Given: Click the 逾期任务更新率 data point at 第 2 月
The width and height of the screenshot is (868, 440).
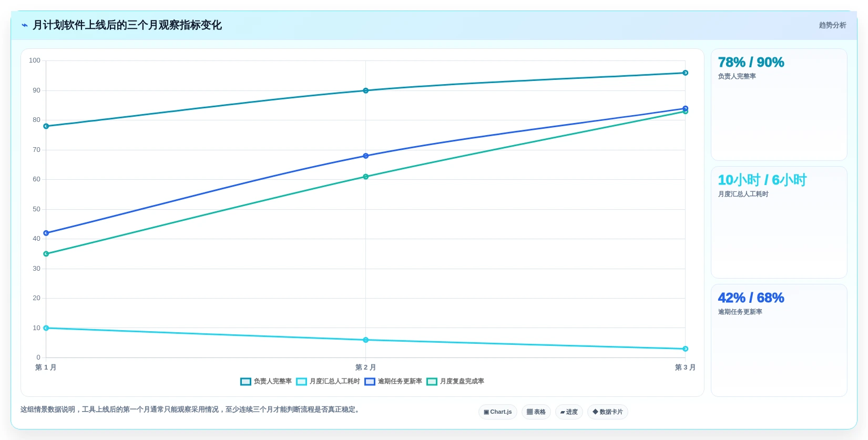Looking at the screenshot, I should click(x=366, y=156).
